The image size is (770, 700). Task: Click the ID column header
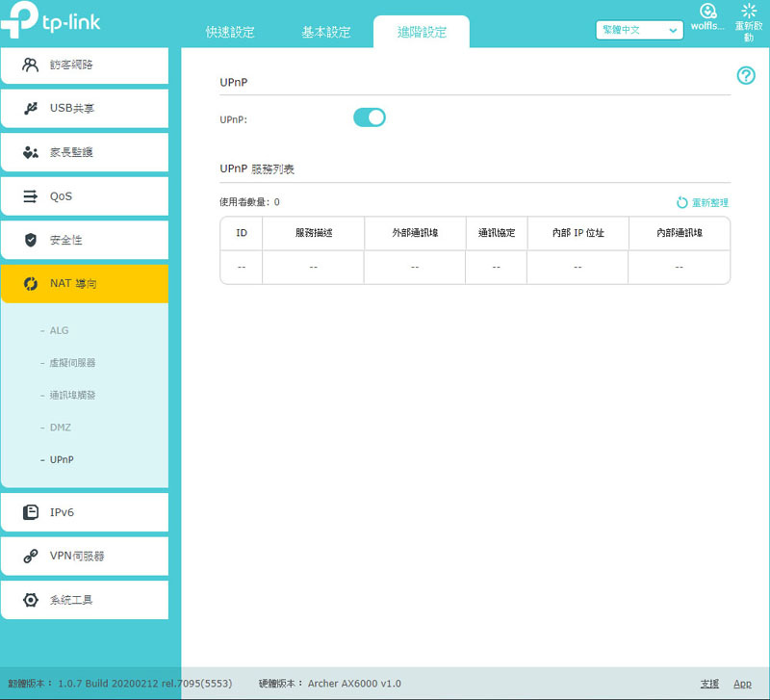pos(242,233)
